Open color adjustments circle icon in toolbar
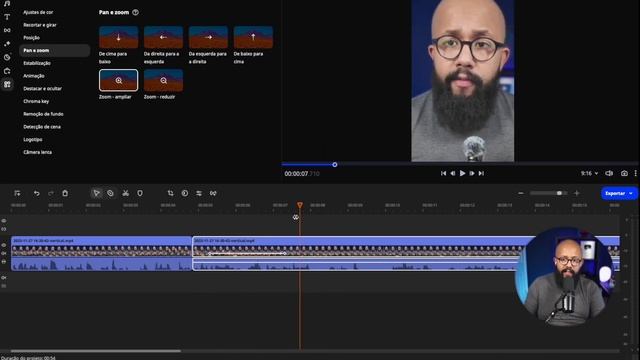 point(185,193)
